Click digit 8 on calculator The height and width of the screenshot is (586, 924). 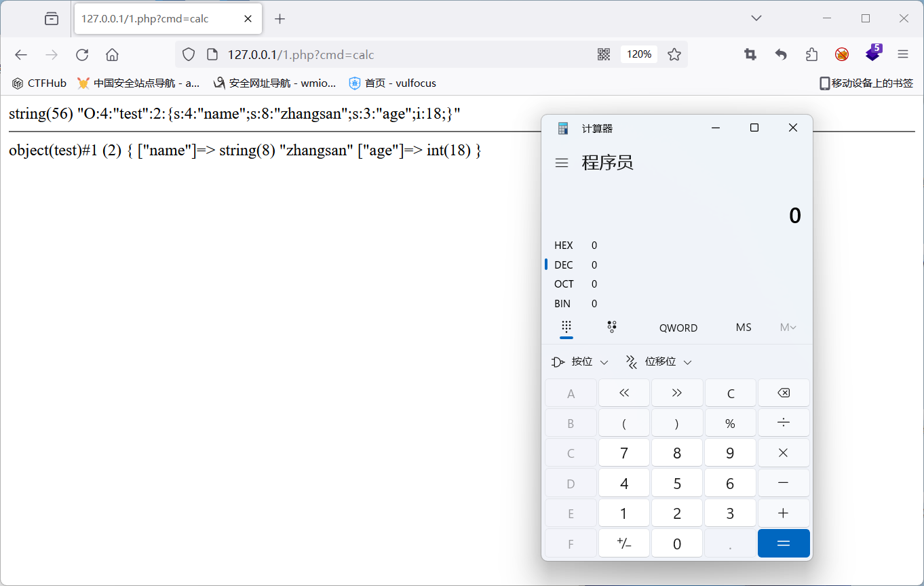pos(677,453)
